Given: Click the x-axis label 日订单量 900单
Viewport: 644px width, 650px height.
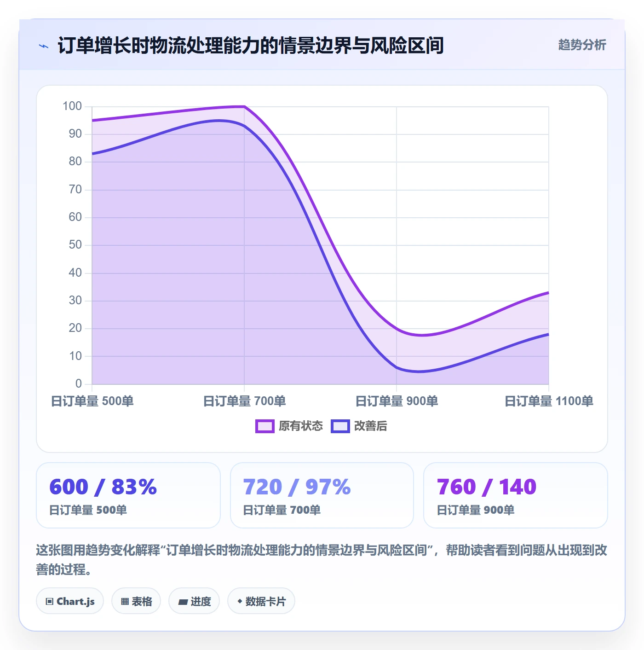Looking at the screenshot, I should tap(397, 401).
